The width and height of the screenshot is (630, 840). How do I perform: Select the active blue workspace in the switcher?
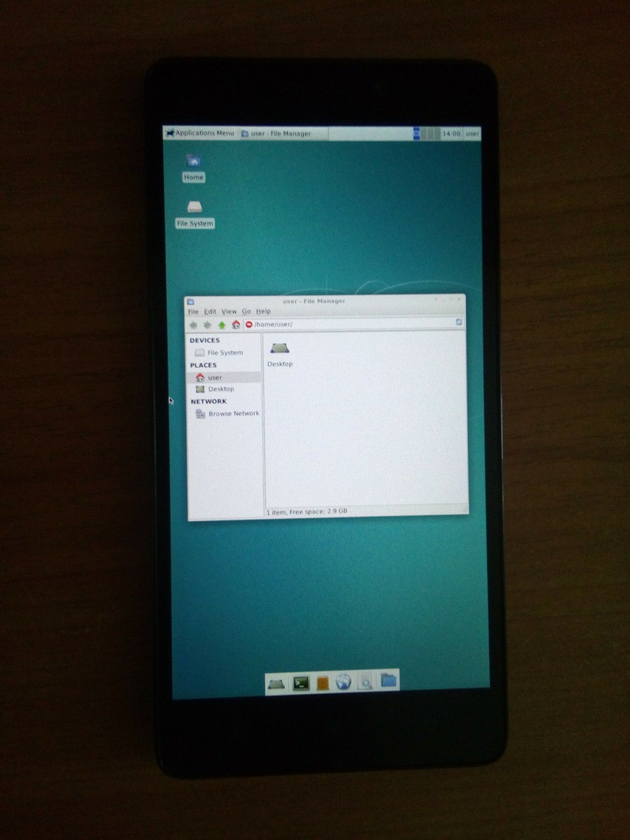pyautogui.click(x=417, y=134)
